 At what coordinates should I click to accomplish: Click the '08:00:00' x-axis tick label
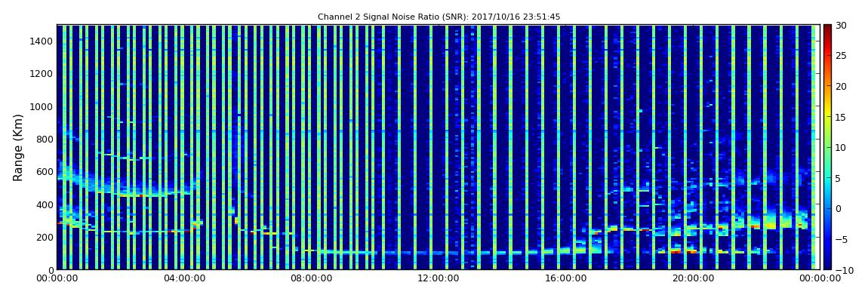pyautogui.click(x=312, y=278)
